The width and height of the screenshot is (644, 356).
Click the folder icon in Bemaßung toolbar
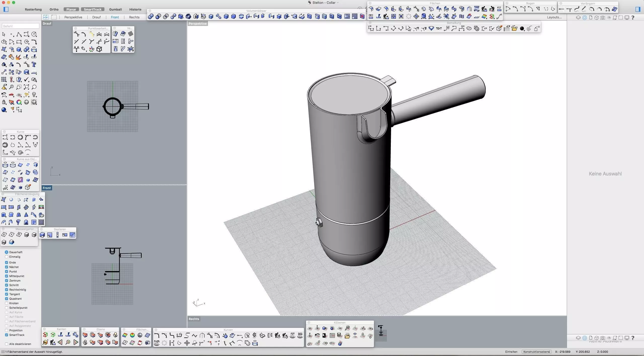(514, 29)
